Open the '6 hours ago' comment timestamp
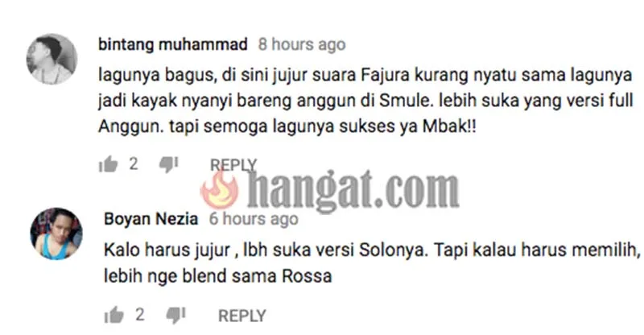The image size is (644, 335). 254,219
